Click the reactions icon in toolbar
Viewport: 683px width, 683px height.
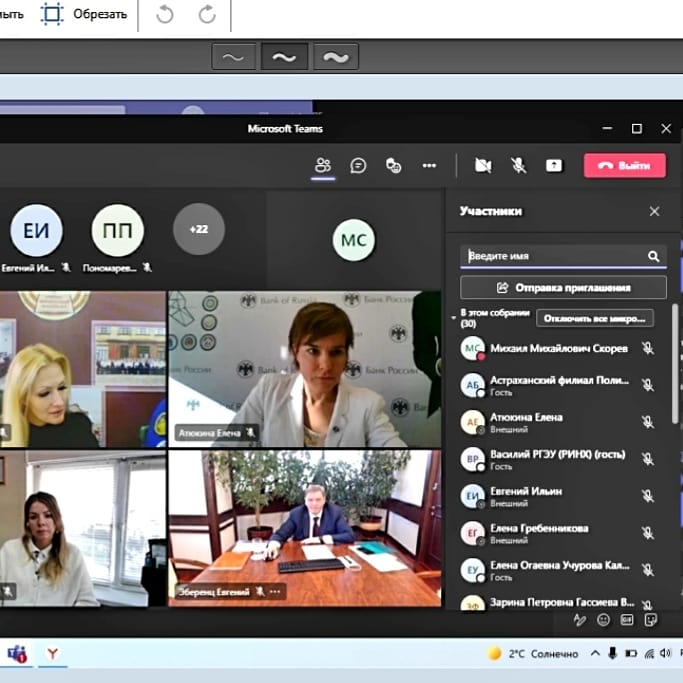[394, 165]
